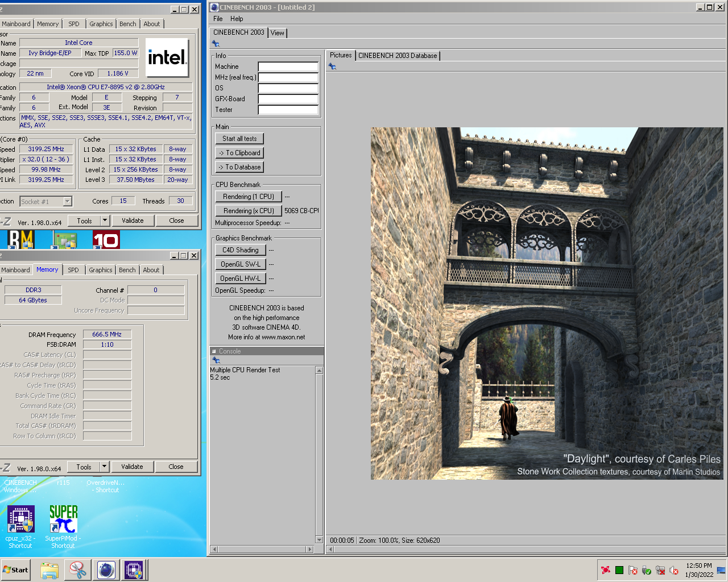Click the red AMD OverDrive tray icon
The height and width of the screenshot is (582, 728).
tap(606, 570)
